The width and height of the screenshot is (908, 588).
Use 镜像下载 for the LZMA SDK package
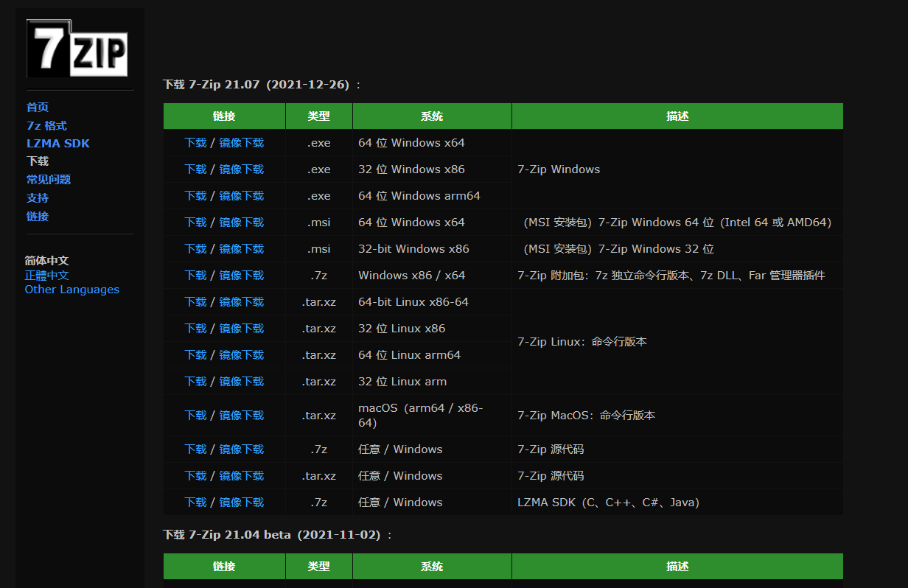coord(242,503)
